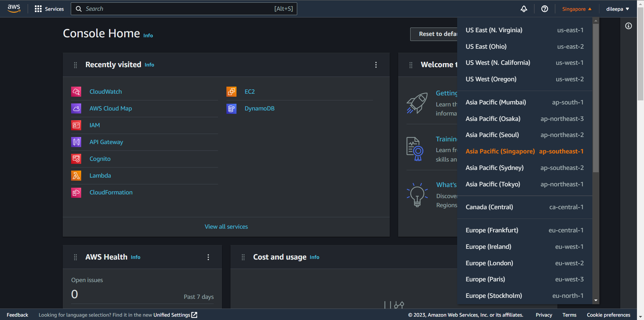Go to the Lambda service link

[100, 176]
